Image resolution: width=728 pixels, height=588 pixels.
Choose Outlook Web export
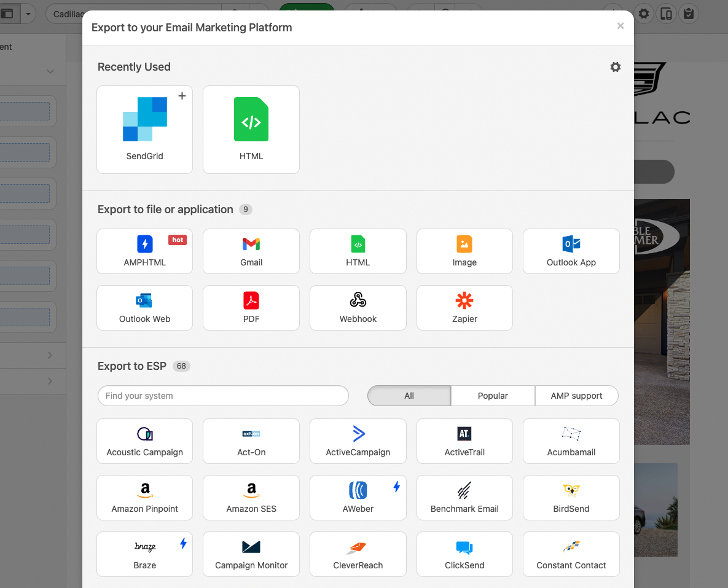tap(144, 308)
